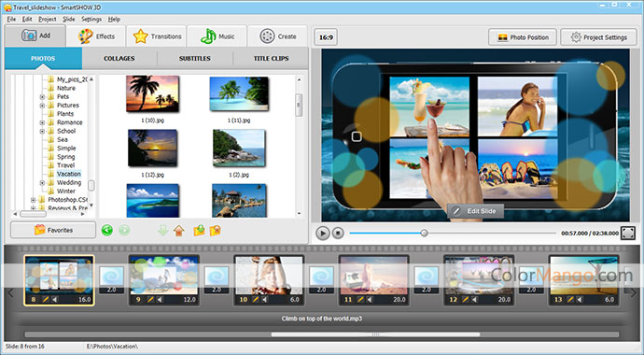Click the sound icon on slide 10
The image size is (644, 355).
click(264, 300)
